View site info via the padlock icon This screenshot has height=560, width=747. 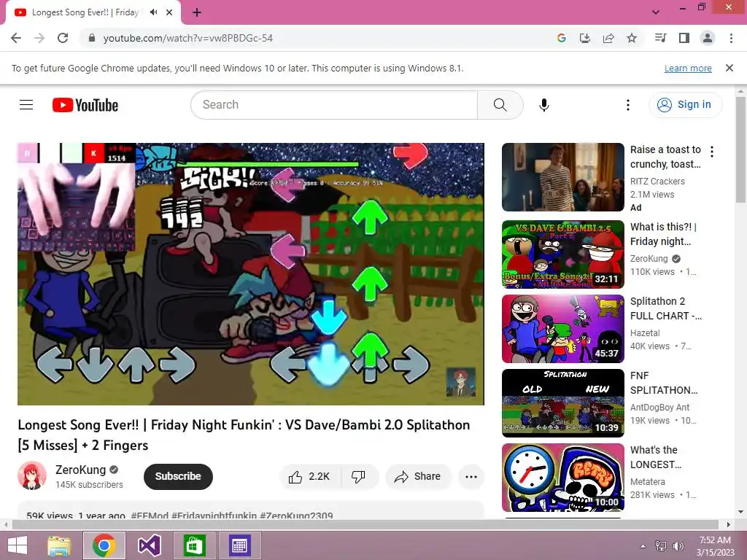pos(92,38)
